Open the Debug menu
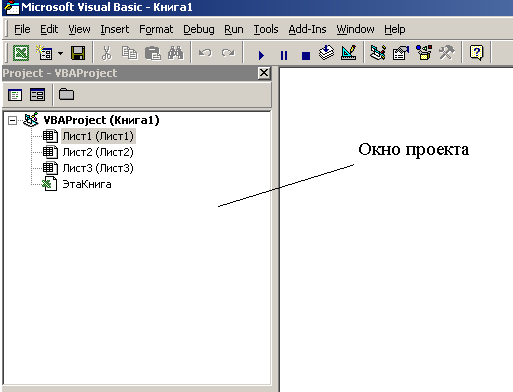513x392 pixels. (199, 29)
